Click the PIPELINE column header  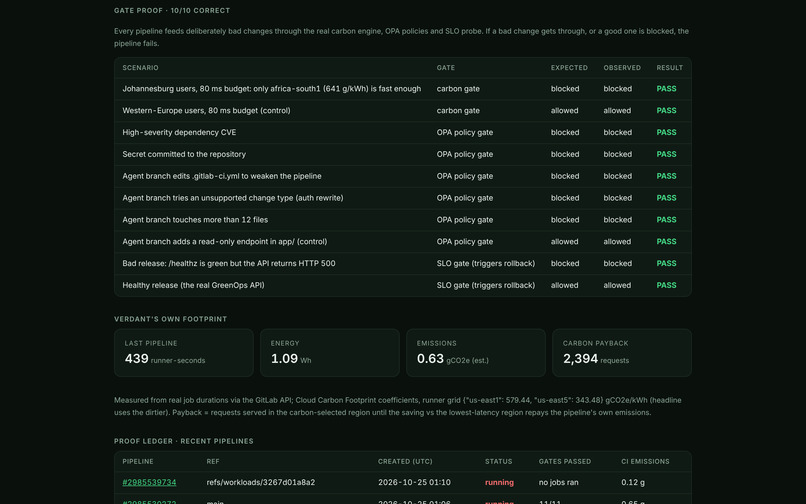[x=138, y=462]
